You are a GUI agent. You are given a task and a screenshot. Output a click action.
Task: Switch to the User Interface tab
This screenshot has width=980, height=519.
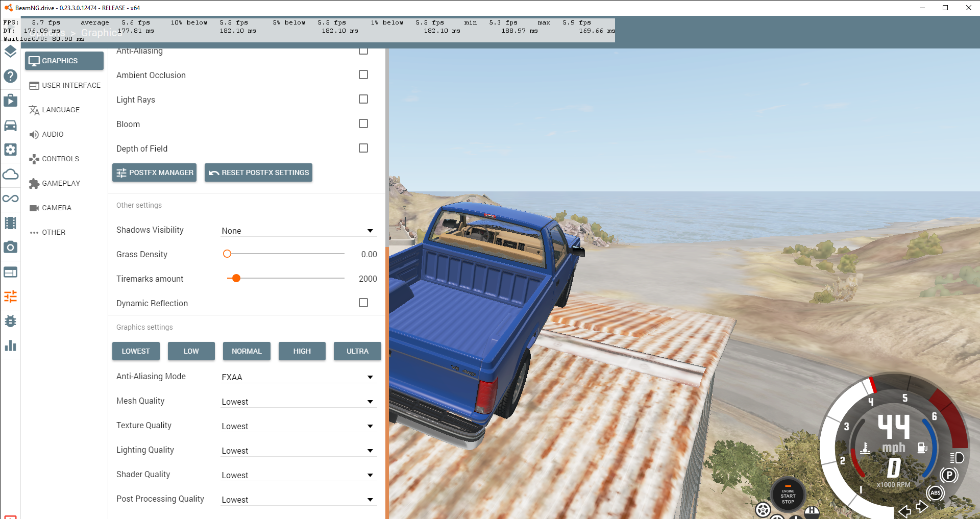coord(64,85)
